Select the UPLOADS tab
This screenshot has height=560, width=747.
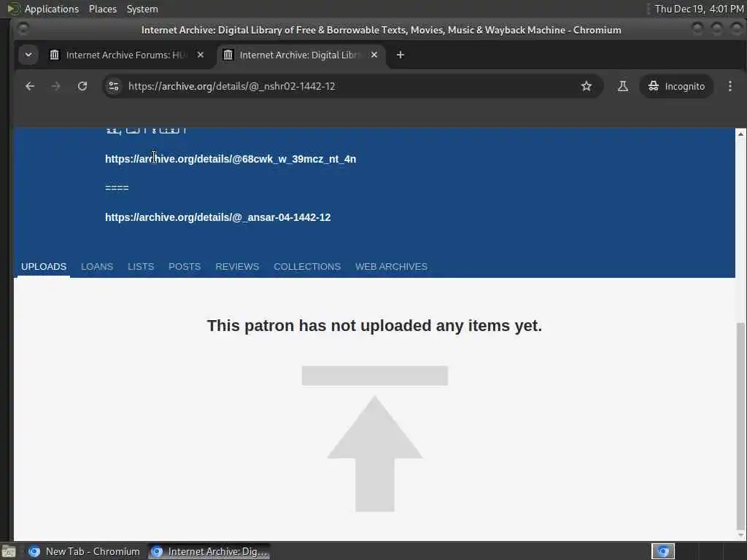tap(44, 267)
